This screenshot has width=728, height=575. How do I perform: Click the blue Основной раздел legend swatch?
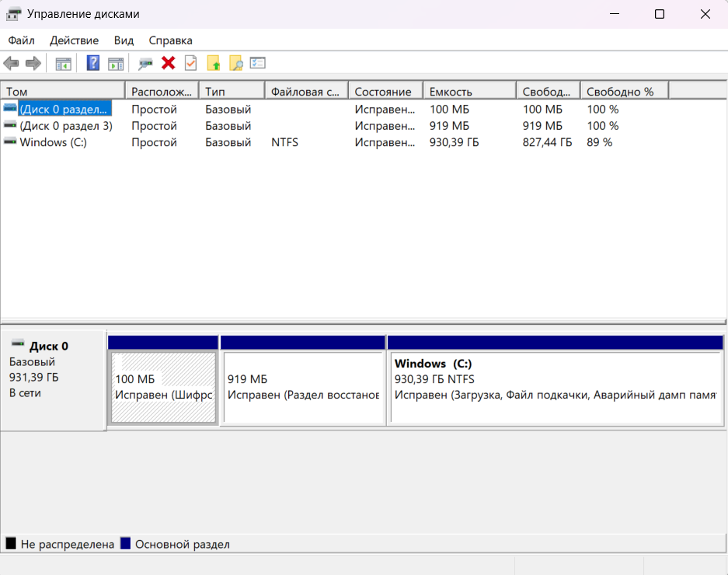125,543
